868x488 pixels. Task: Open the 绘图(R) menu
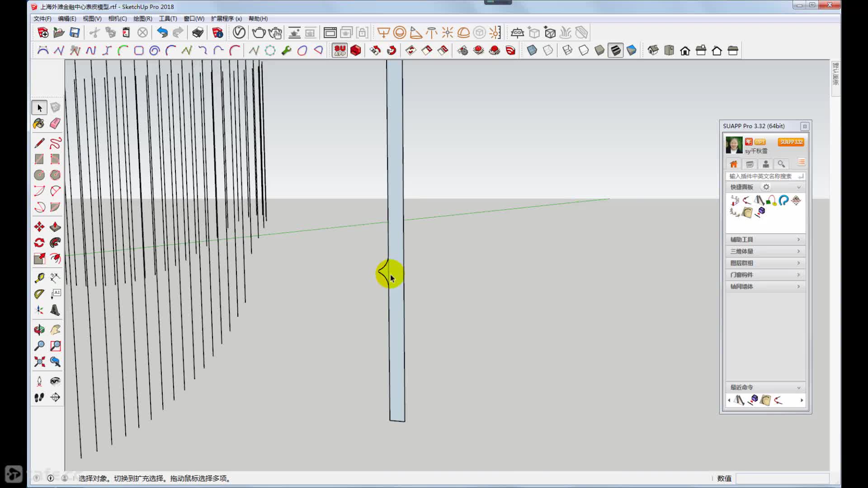(x=142, y=19)
